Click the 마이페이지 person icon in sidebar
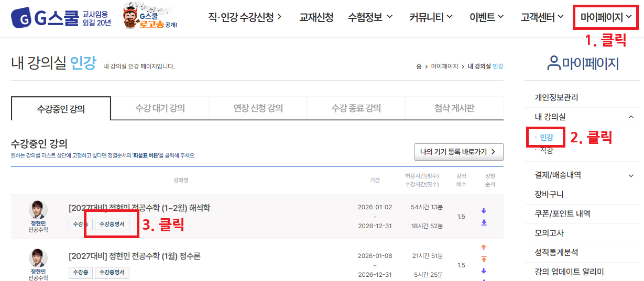The width and height of the screenshot is (644, 281). [x=553, y=63]
